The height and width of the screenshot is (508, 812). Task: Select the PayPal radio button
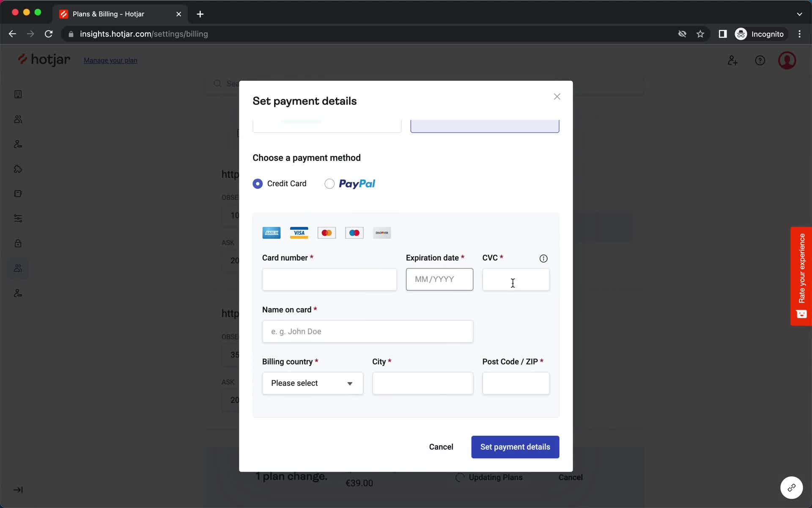329,183
